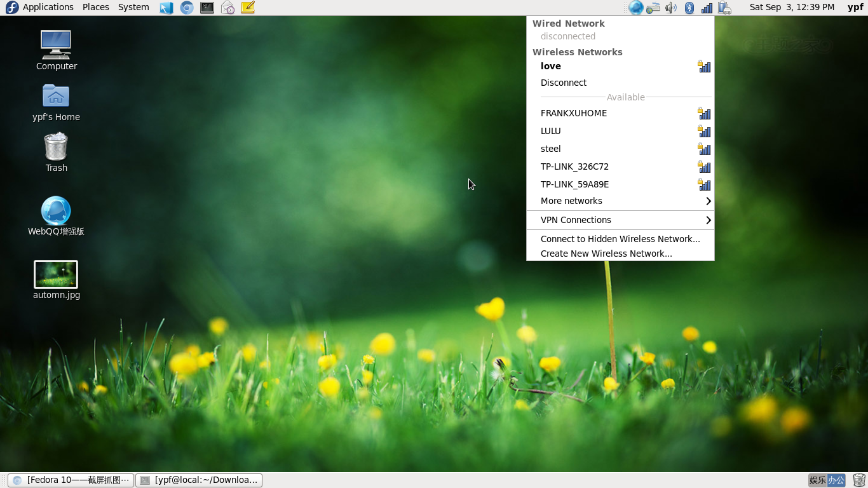Disconnect from the love wireless network
868x488 pixels.
[x=563, y=83]
